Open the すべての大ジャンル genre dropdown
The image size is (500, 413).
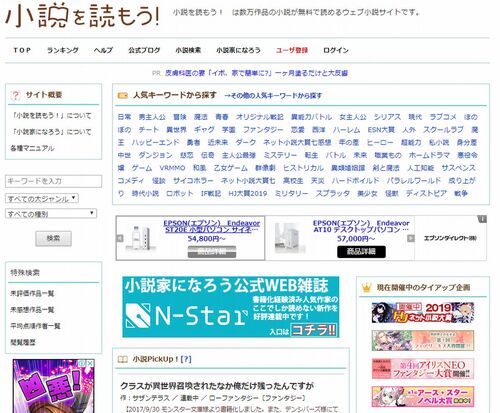pos(42,198)
